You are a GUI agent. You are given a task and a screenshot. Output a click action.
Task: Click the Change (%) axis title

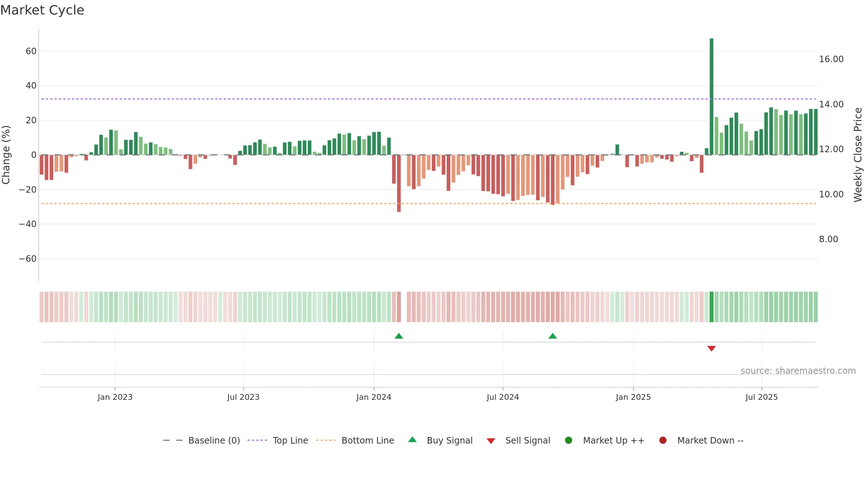(x=6, y=155)
